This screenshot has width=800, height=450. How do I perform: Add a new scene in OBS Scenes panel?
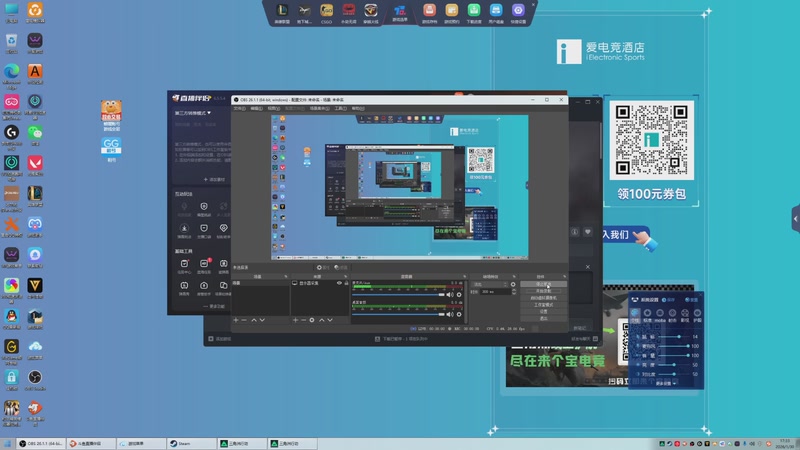tap(236, 320)
